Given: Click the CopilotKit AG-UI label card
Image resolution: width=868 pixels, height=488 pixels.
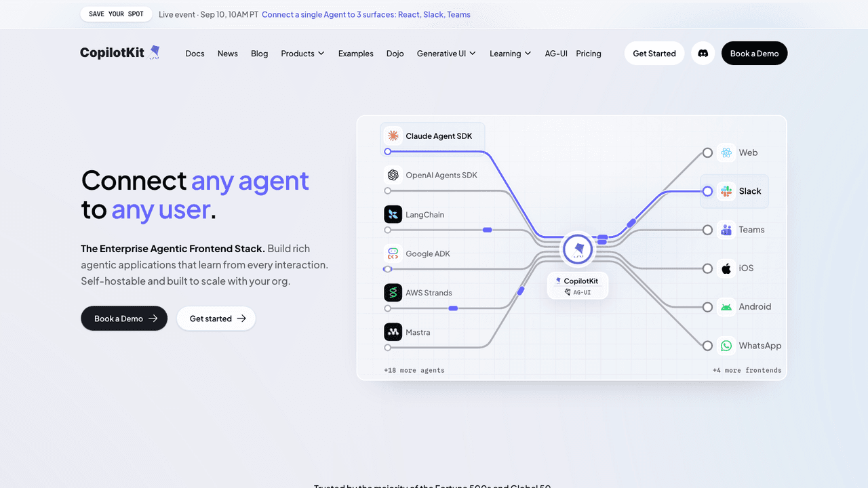Looking at the screenshot, I should (x=578, y=285).
